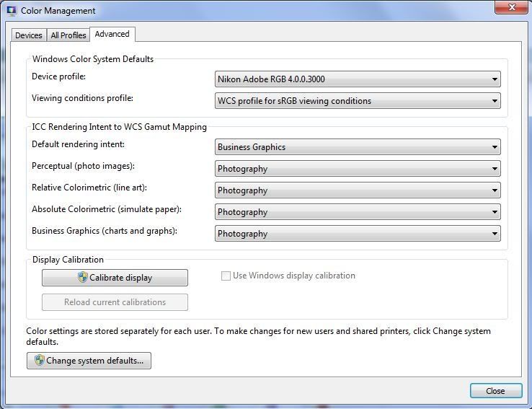532x409 pixels.
Task: Click shield icon on Calibrate display button
Action: pos(83,278)
